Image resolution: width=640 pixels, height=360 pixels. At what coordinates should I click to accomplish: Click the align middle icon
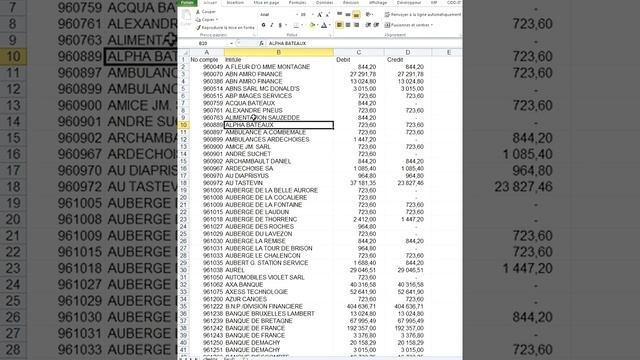pyautogui.click(x=348, y=14)
